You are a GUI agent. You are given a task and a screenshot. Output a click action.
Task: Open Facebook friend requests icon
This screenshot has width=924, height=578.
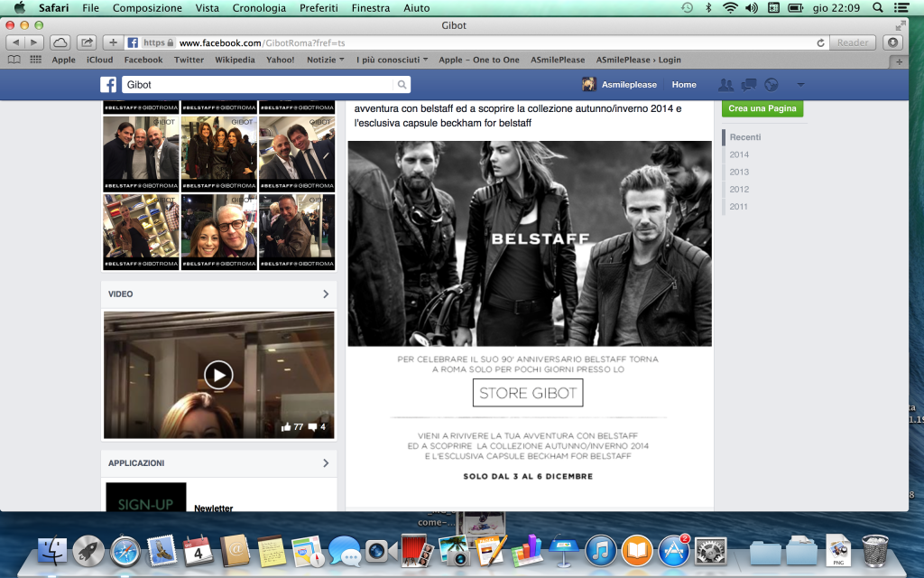725,85
